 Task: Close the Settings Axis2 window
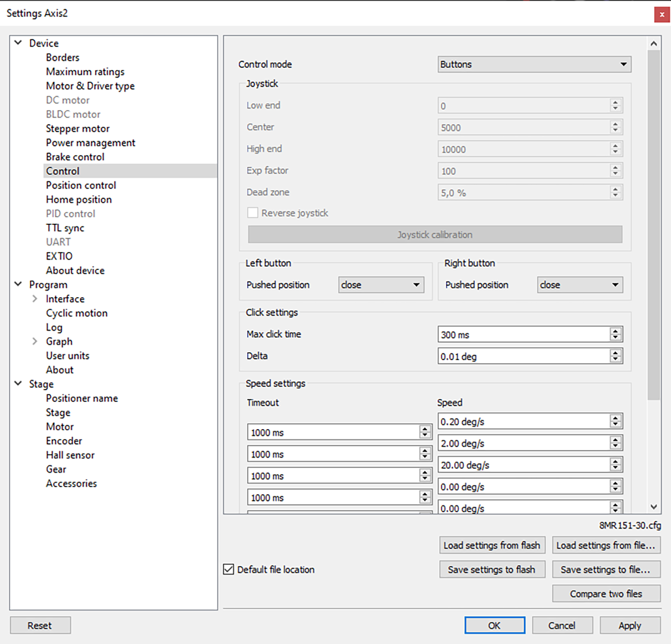tap(661, 14)
